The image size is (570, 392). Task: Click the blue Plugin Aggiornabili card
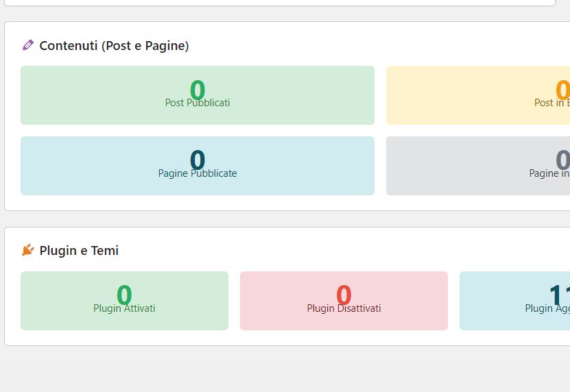514,301
